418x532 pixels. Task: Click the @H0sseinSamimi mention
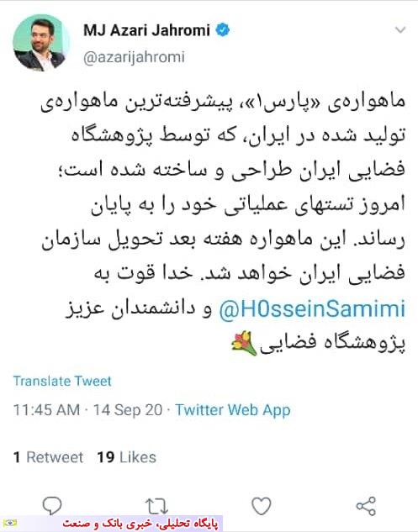(312, 309)
